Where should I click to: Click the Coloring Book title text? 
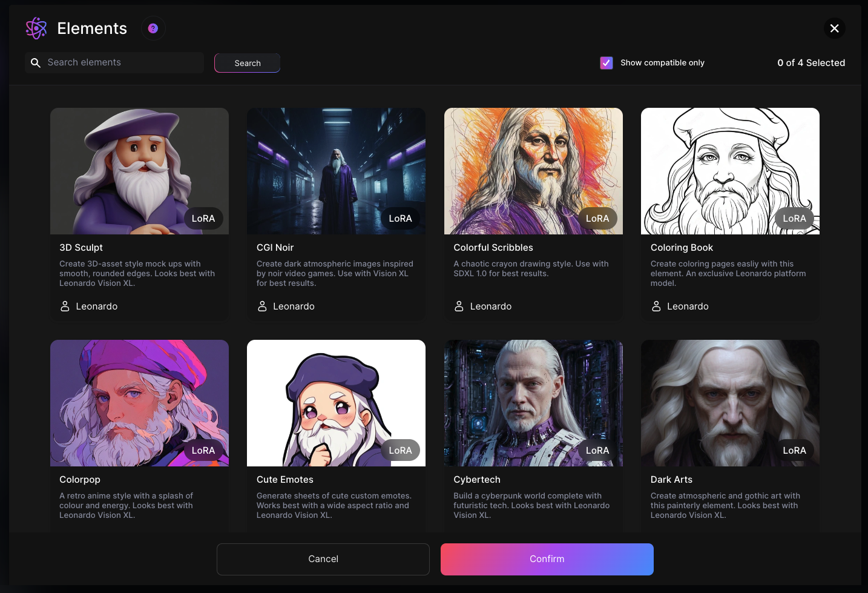(682, 248)
